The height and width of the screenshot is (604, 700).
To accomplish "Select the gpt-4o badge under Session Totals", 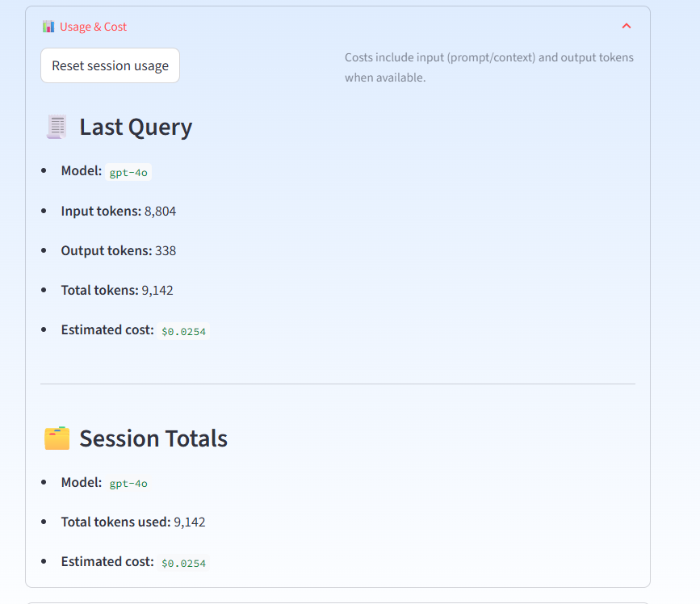I will click(128, 483).
